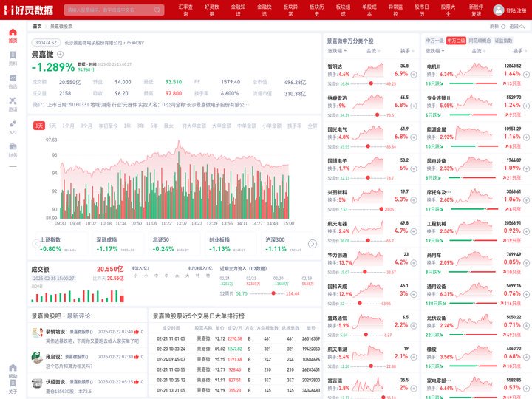The image size is (532, 399).
Task: Click the 300474.SZ stock code badge
Action: pyautogui.click(x=46, y=43)
